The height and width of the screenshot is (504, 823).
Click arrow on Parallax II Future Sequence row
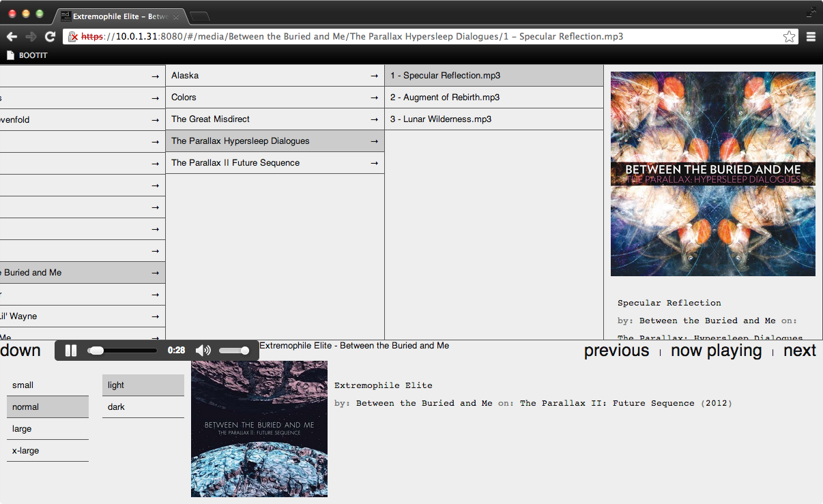coord(374,163)
